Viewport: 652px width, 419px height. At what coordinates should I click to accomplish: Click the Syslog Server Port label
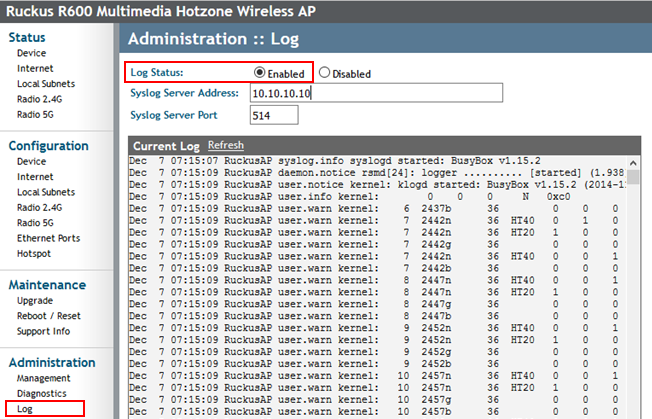pyautogui.click(x=174, y=115)
